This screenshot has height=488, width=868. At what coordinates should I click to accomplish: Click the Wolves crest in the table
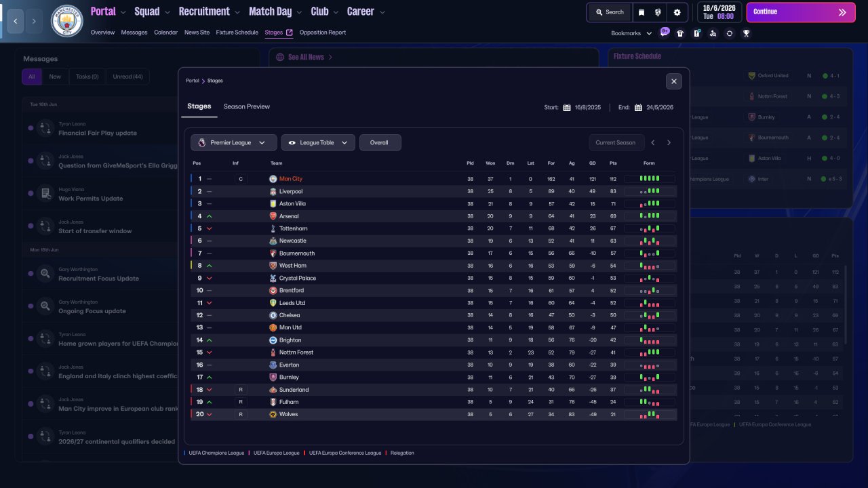[x=273, y=414]
